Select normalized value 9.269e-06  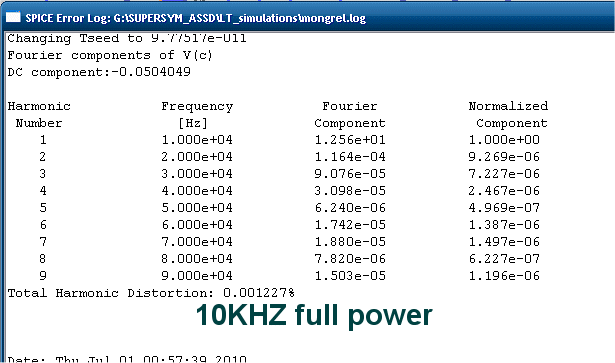[x=504, y=157]
